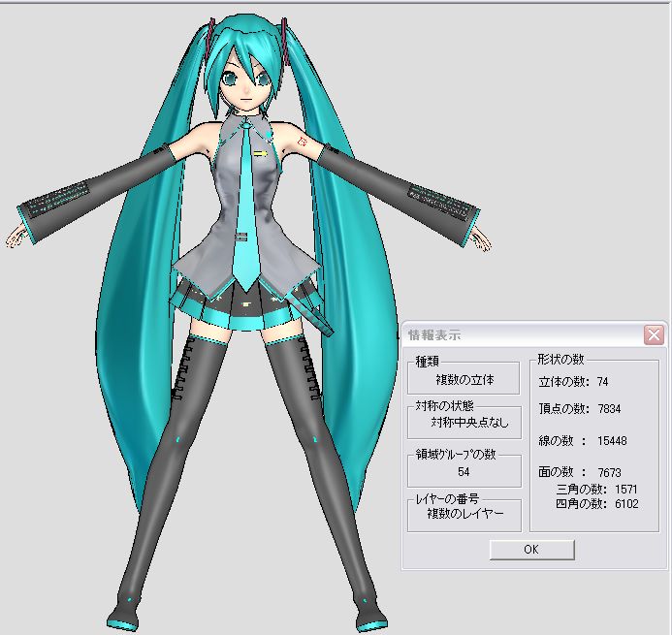Close the 情報表示 dialog with the X button
This screenshot has width=672, height=635.
pyautogui.click(x=654, y=334)
